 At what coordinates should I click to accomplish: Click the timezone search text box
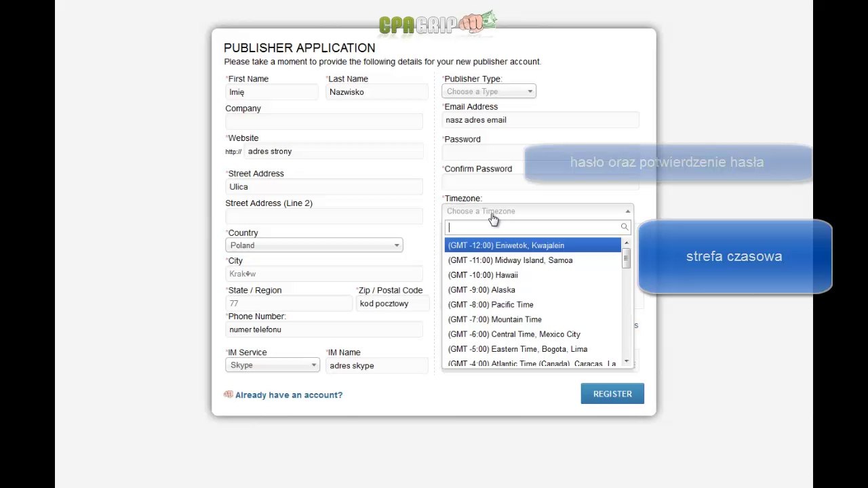pos(538,228)
